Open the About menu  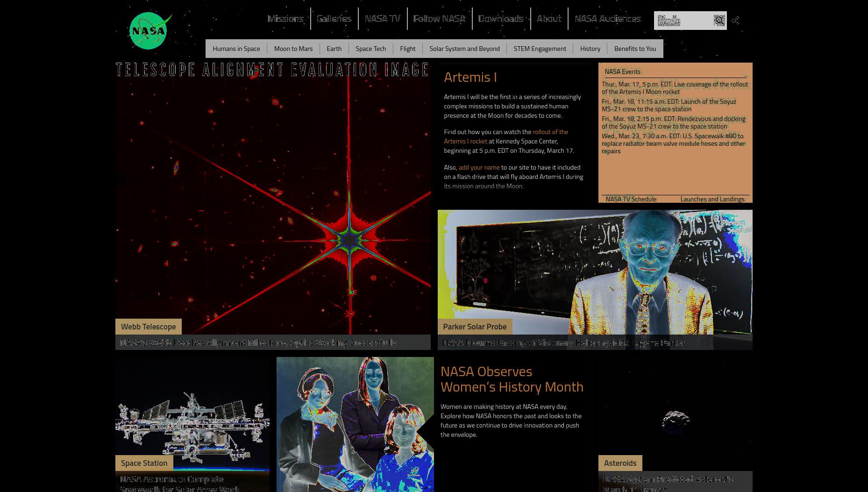(x=549, y=18)
